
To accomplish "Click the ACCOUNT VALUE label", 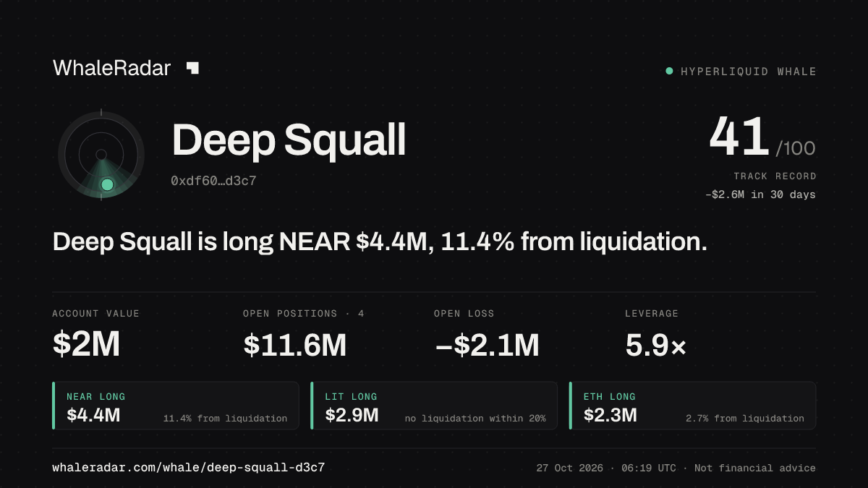I will pos(96,314).
